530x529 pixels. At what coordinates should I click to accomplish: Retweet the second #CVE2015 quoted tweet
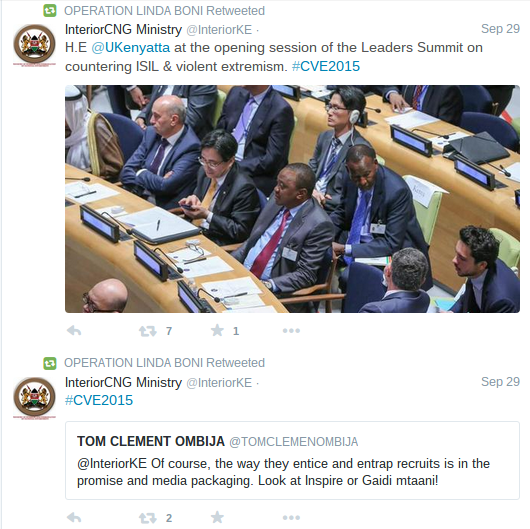coord(148,518)
